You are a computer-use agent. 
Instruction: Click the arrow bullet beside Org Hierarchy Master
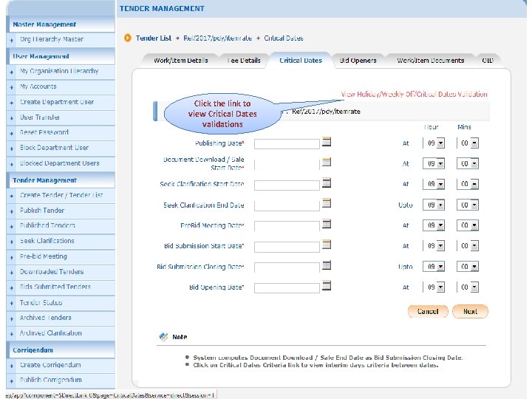12,40
